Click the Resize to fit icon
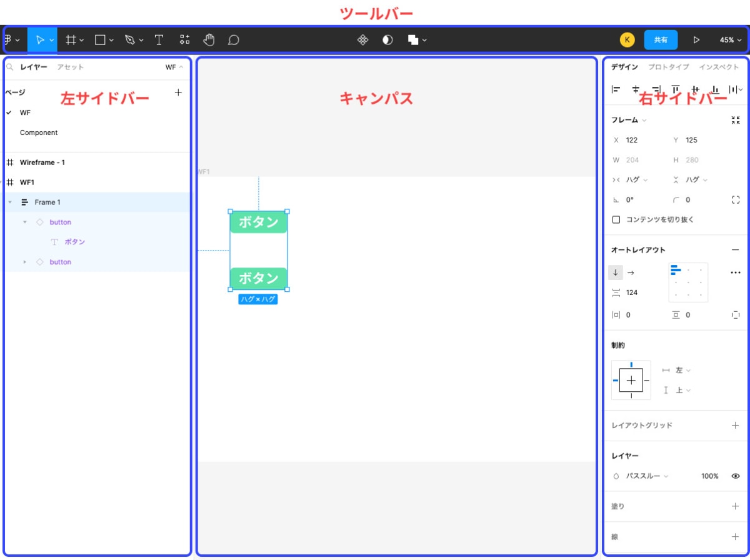The image size is (750, 560). pyautogui.click(x=735, y=120)
